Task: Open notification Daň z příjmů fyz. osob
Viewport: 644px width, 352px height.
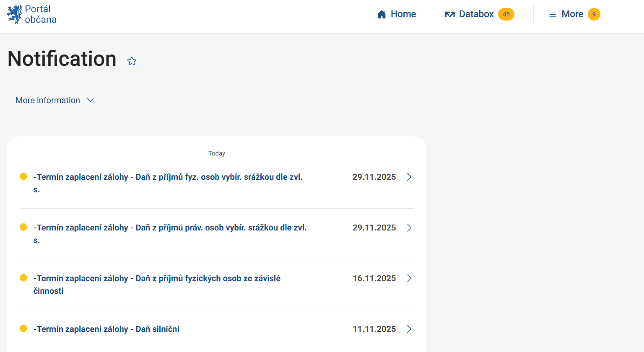Action: pos(168,177)
